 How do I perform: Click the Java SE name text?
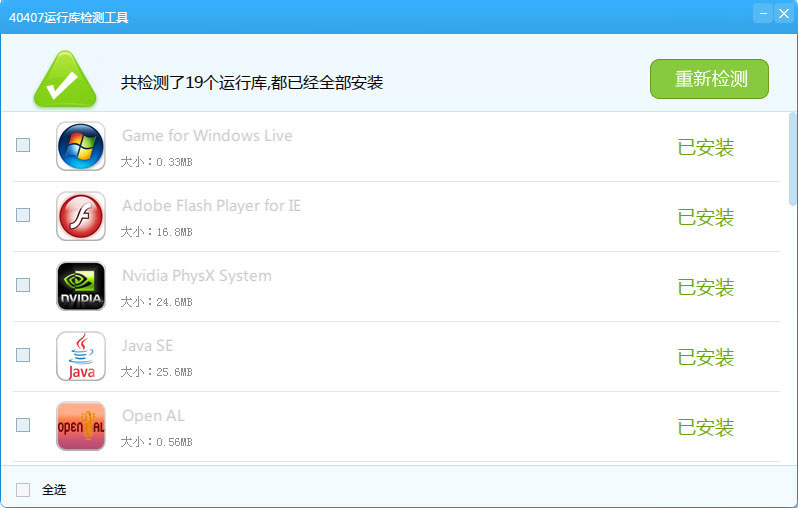pos(148,346)
